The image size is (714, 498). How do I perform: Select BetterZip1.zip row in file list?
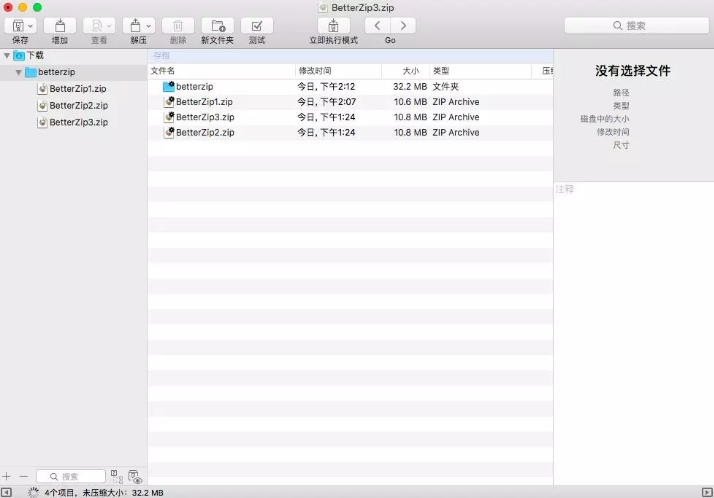point(351,102)
